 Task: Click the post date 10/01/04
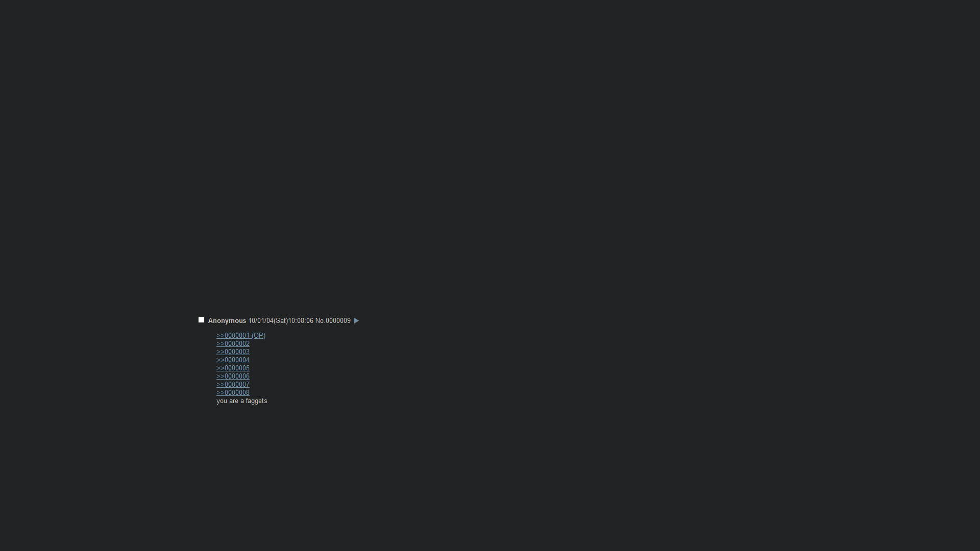click(261, 321)
